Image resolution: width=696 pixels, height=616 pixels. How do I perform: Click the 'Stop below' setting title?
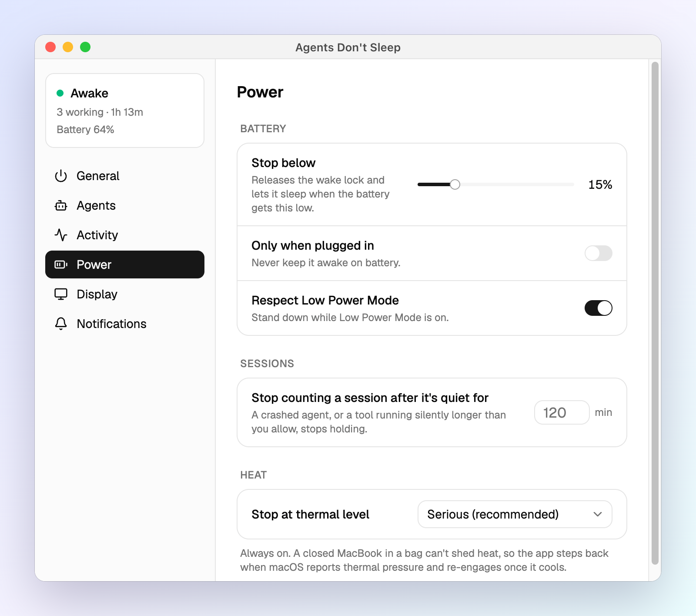point(284,163)
